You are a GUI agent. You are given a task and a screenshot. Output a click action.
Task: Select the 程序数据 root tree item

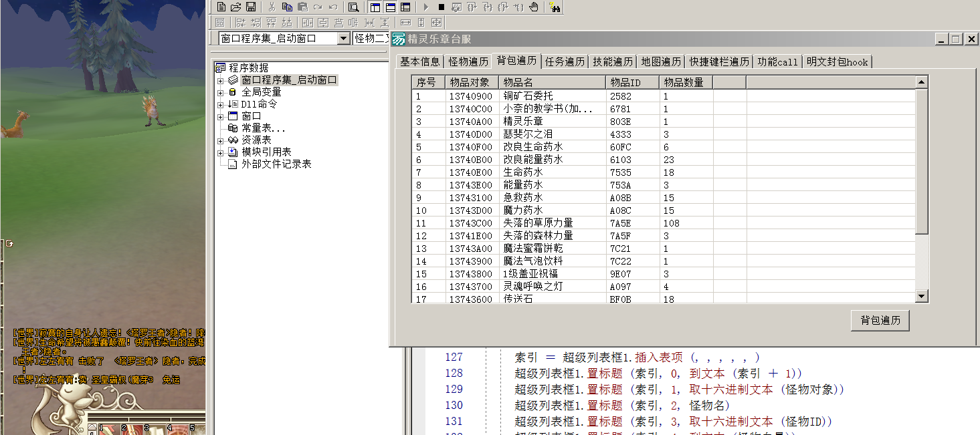(x=248, y=67)
